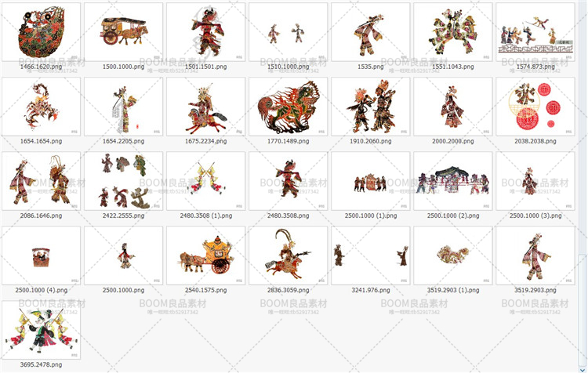This screenshot has height=373, width=588.
Task: Click the 1654.2205.png thumbnail
Action: click(x=123, y=107)
